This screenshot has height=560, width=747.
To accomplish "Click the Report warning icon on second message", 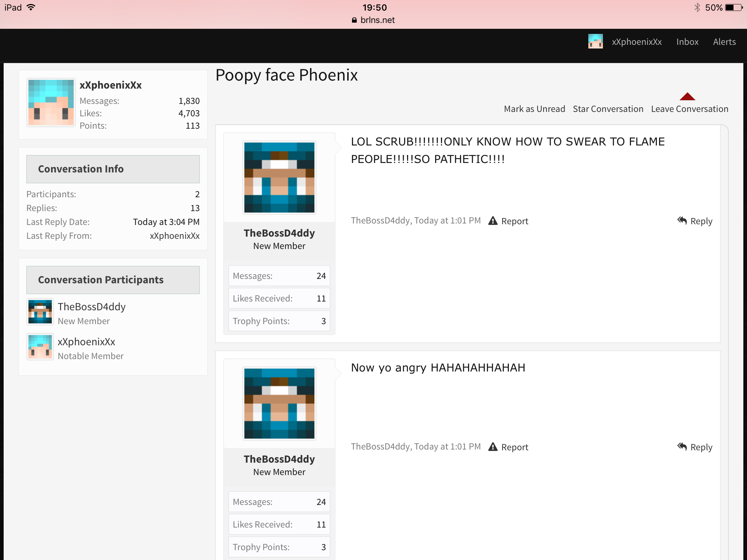I will click(493, 447).
